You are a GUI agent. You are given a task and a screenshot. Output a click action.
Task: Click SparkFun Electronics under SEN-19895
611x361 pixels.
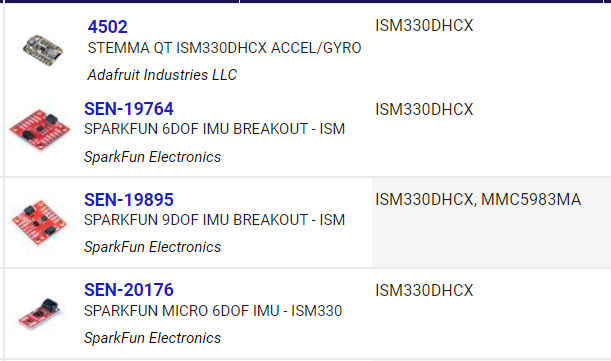[152, 247]
